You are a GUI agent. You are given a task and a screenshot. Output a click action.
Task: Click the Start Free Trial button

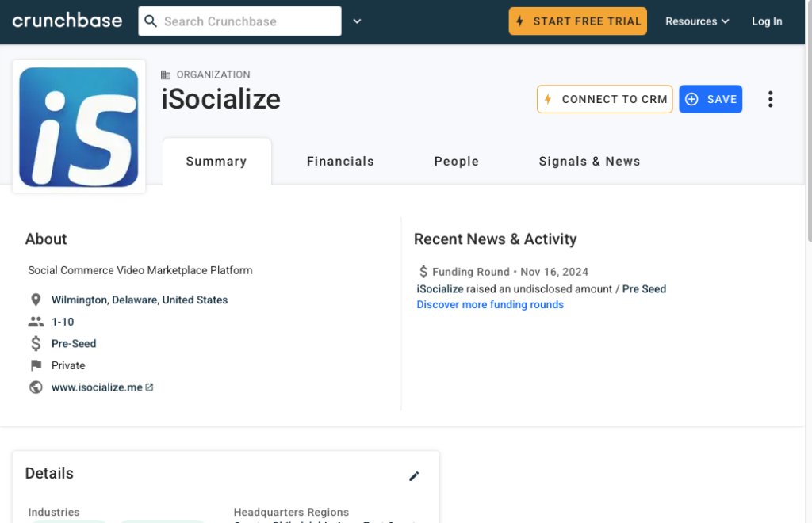click(577, 21)
